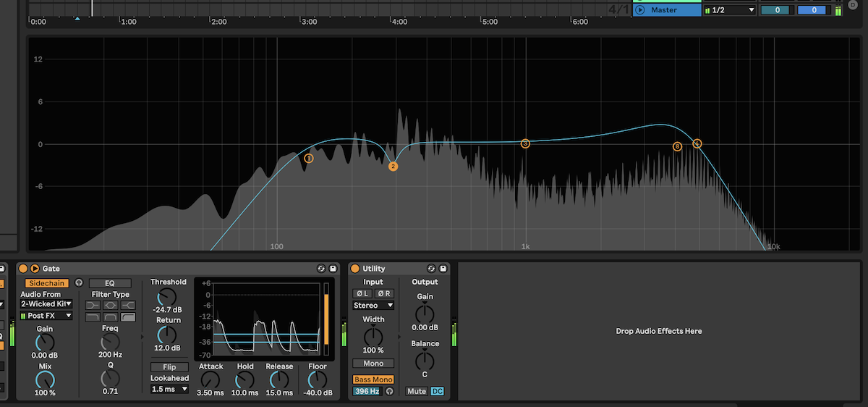
Task: Click the 12.0 dB return value
Action: tap(168, 348)
